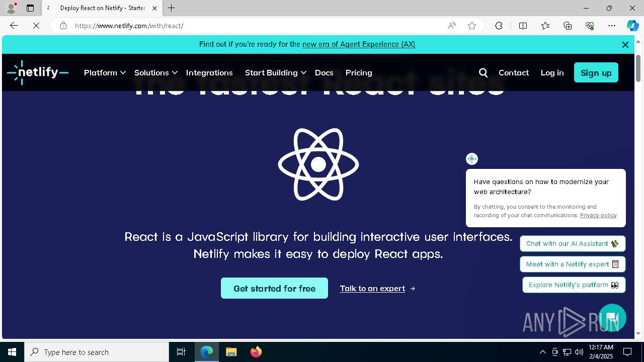Open the Copilot sidebar
The image size is (644, 362).
pos(632,26)
